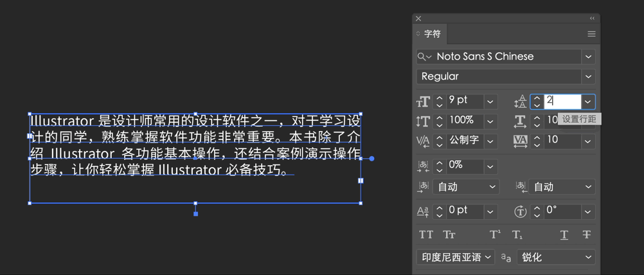Click the leading value input field
The height and width of the screenshot is (275, 644).
(x=562, y=102)
